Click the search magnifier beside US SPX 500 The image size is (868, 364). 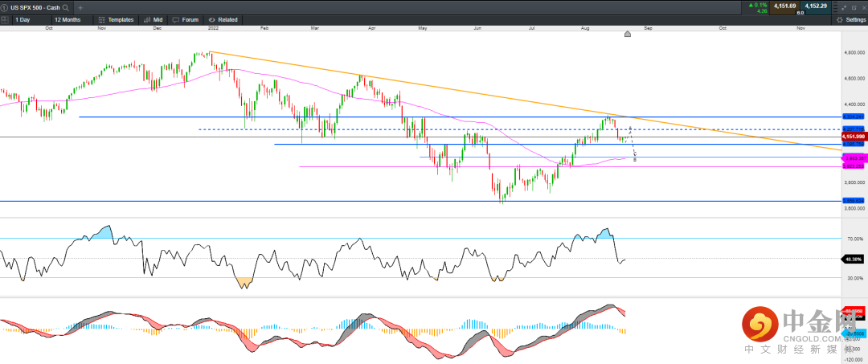point(65,6)
